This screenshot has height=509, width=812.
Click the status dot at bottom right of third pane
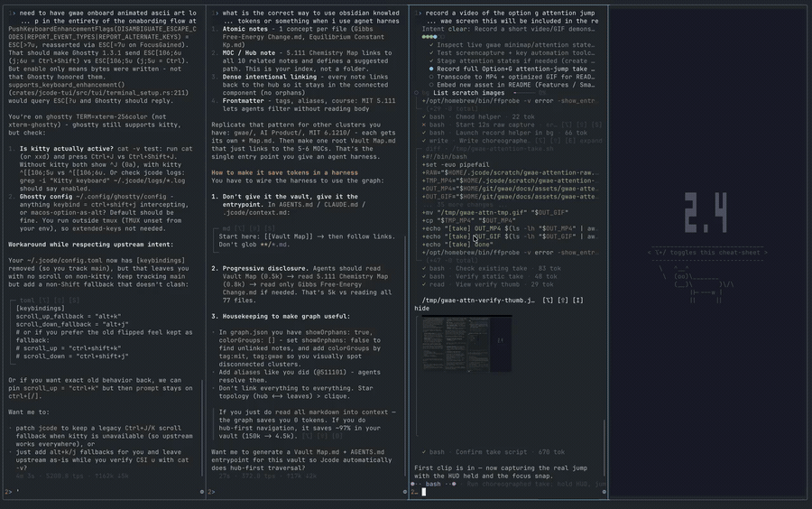coord(604,492)
